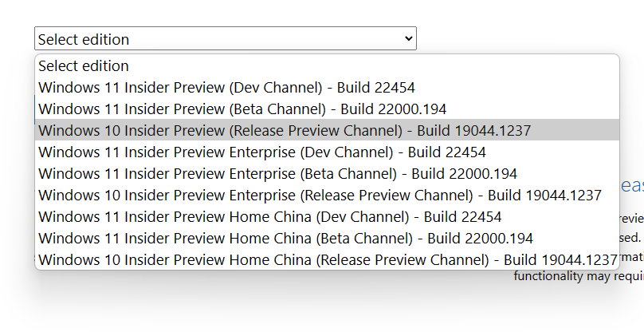This screenshot has width=644, height=332.
Task: Select the Home China edition with Build 22454
Action: (270, 217)
